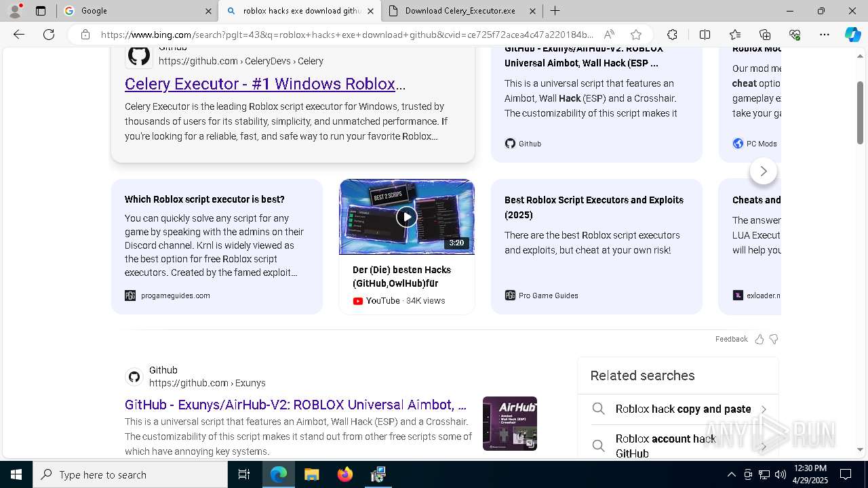Visit the progameguides.com source

click(167, 296)
